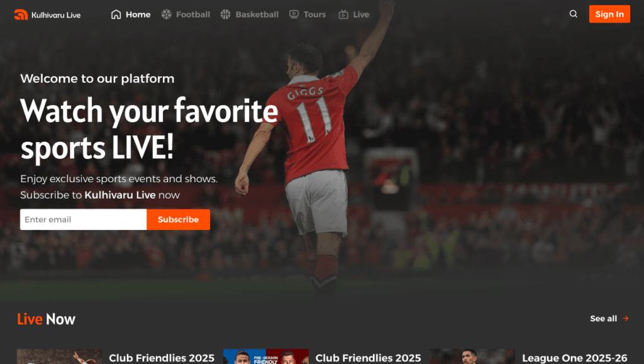The image size is (644, 364).
Task: Select the Live menu label
Action: point(361,14)
